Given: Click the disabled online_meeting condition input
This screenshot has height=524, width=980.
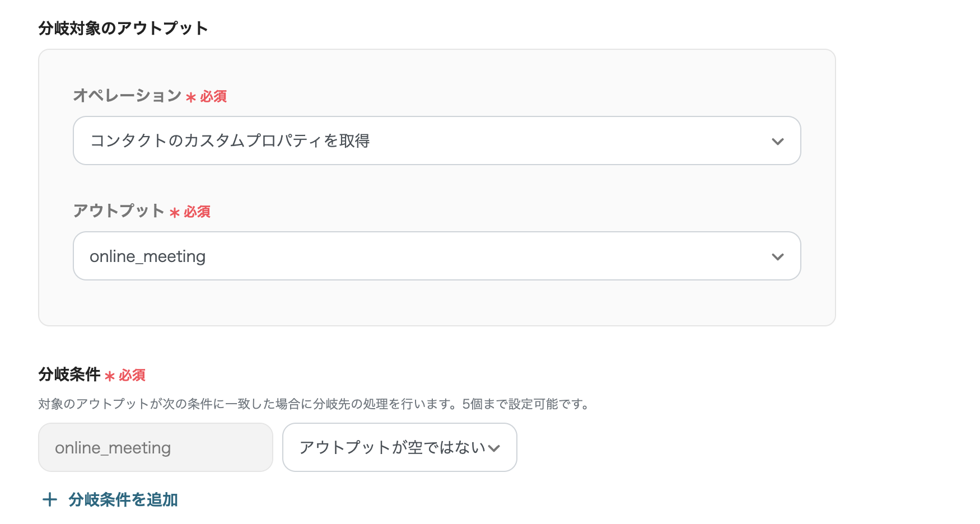Looking at the screenshot, I should (155, 447).
